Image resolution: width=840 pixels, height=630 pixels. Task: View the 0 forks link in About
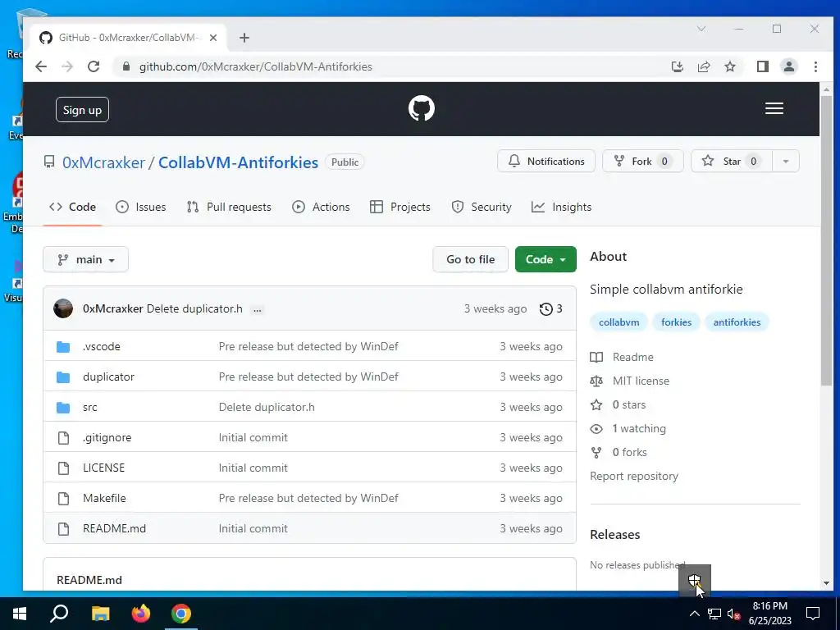tap(619, 453)
